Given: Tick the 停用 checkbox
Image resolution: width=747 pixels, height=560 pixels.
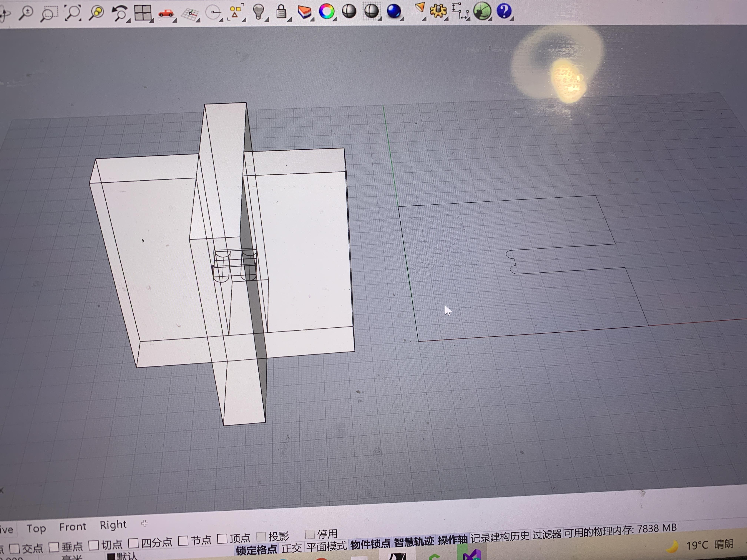Looking at the screenshot, I should [310, 534].
